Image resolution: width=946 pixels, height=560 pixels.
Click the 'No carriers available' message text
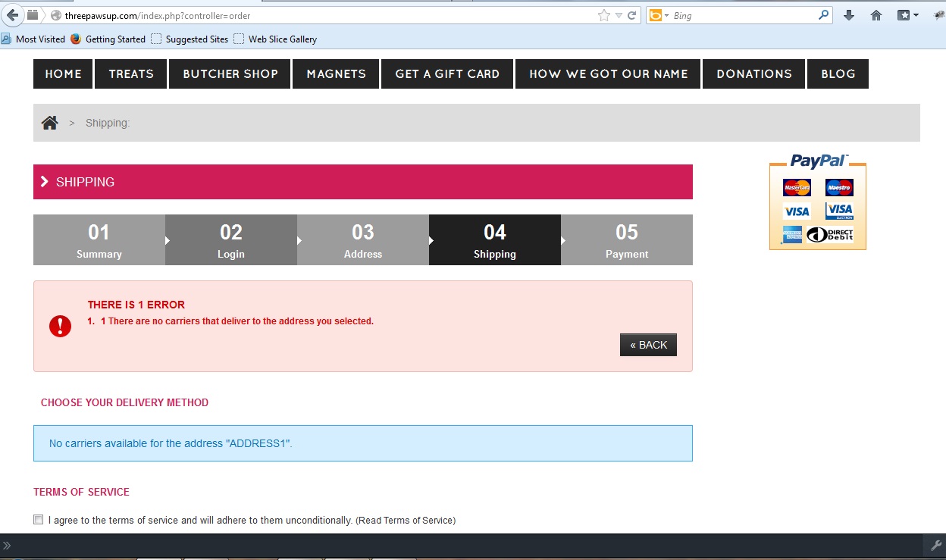coord(171,443)
